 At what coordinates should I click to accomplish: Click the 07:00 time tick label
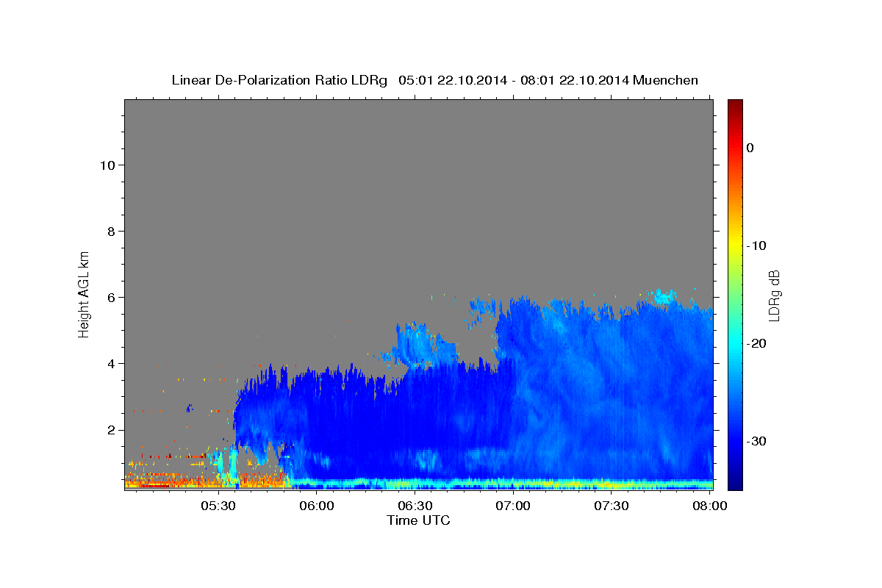point(513,506)
